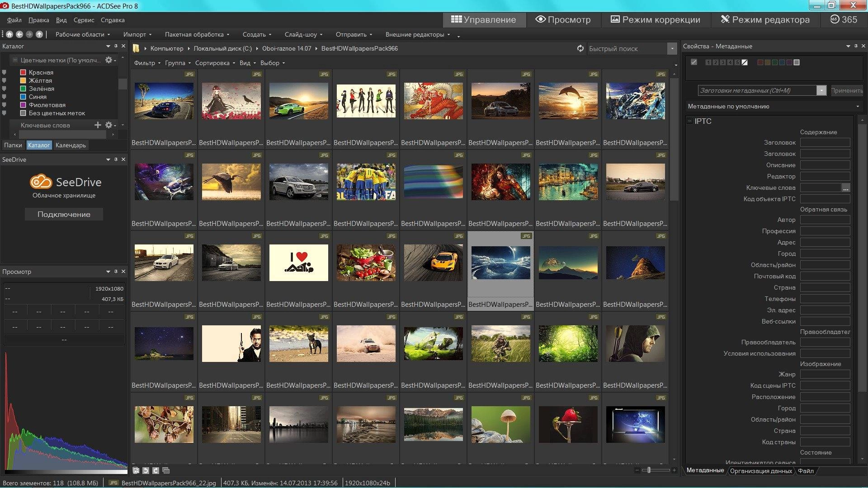
Task: Open color labels settings gear
Action: (109, 60)
